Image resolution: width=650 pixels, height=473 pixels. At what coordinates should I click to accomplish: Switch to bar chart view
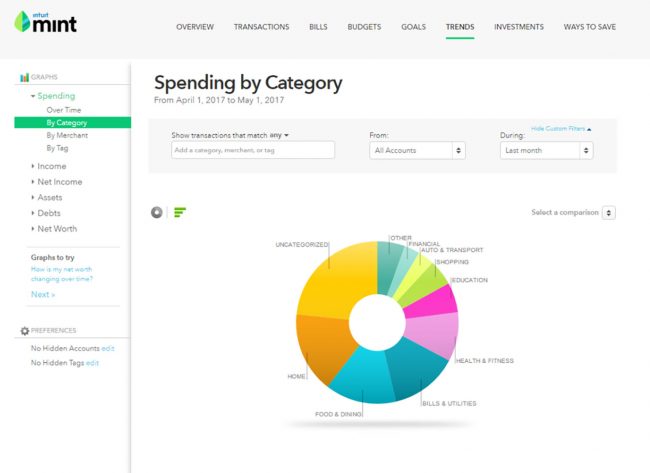coord(180,212)
